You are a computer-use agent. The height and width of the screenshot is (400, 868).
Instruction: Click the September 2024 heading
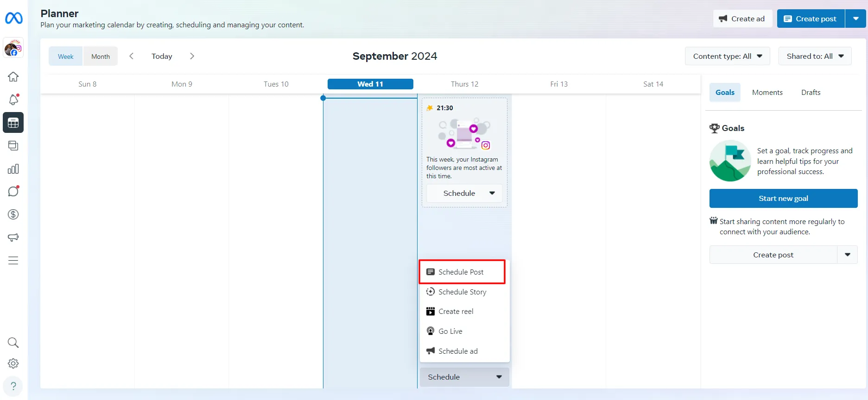(395, 56)
